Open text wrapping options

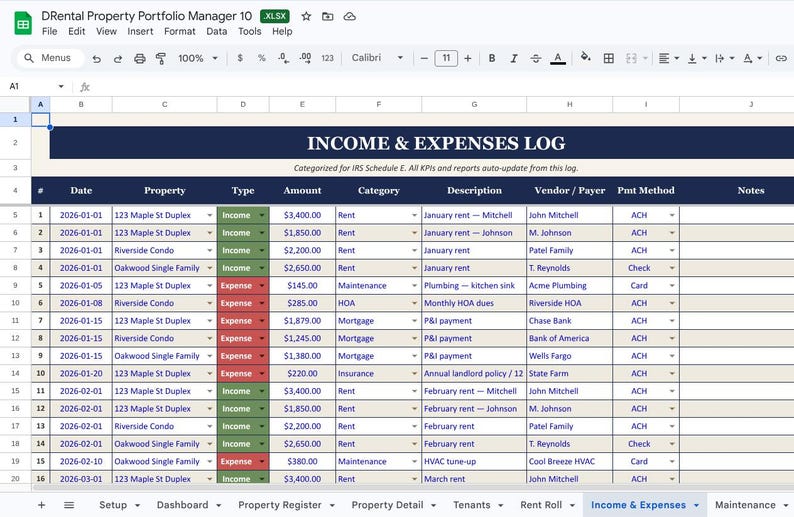click(725, 58)
